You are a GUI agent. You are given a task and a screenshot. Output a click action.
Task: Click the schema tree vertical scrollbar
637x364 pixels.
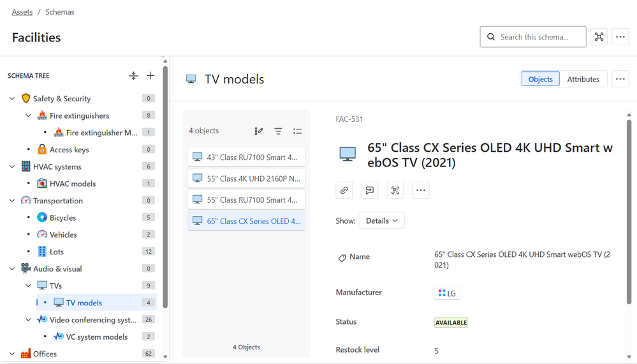[x=165, y=187]
